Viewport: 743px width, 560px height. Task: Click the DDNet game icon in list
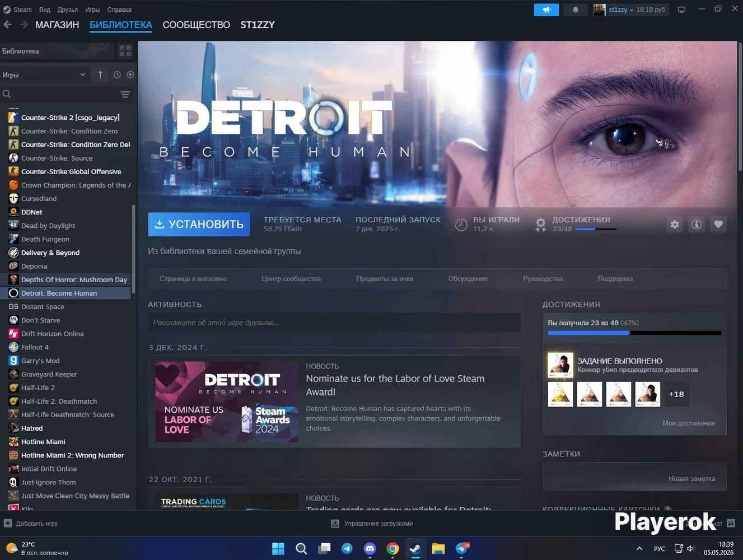click(x=13, y=212)
